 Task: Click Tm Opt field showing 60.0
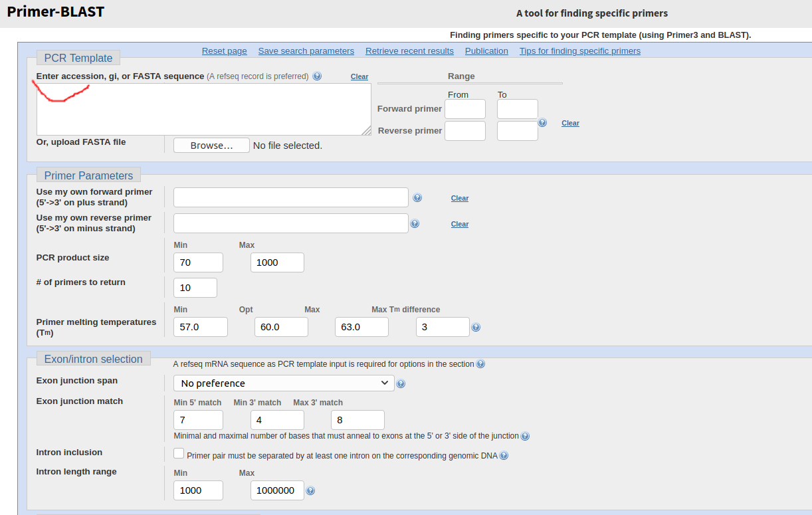coord(281,327)
